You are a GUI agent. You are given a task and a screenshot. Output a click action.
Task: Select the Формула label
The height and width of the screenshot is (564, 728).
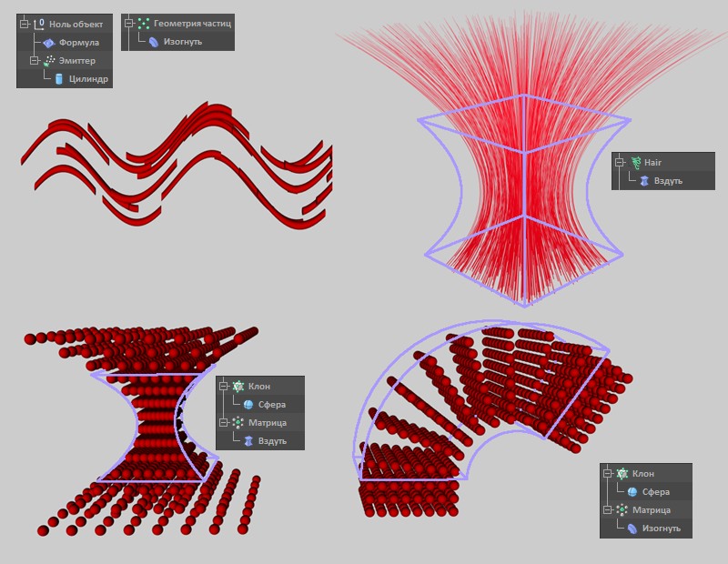pos(79,43)
